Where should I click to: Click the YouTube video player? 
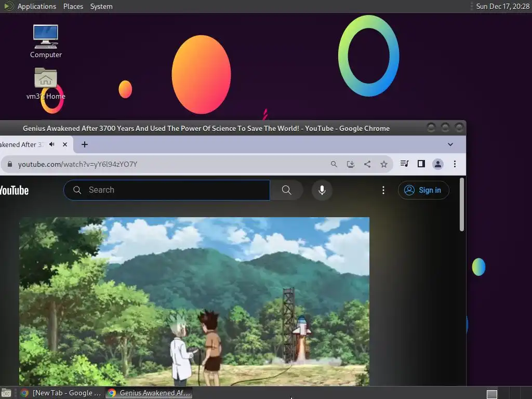pyautogui.click(x=194, y=301)
